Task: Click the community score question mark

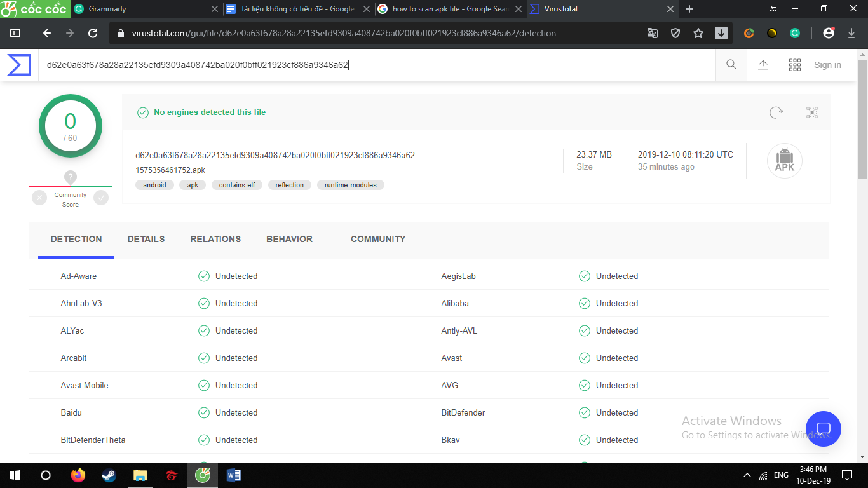Action: 71,177
